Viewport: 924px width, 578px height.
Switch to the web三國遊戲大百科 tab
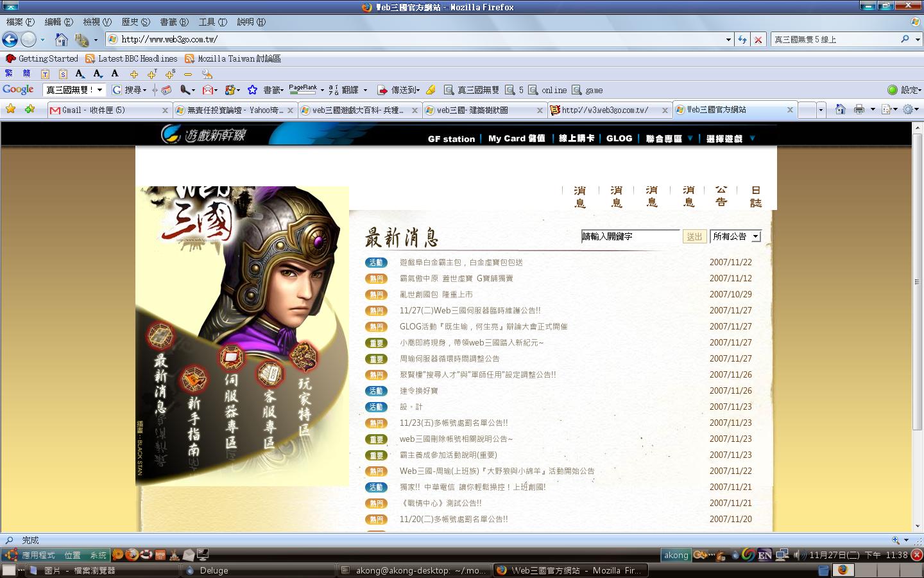(x=359, y=110)
